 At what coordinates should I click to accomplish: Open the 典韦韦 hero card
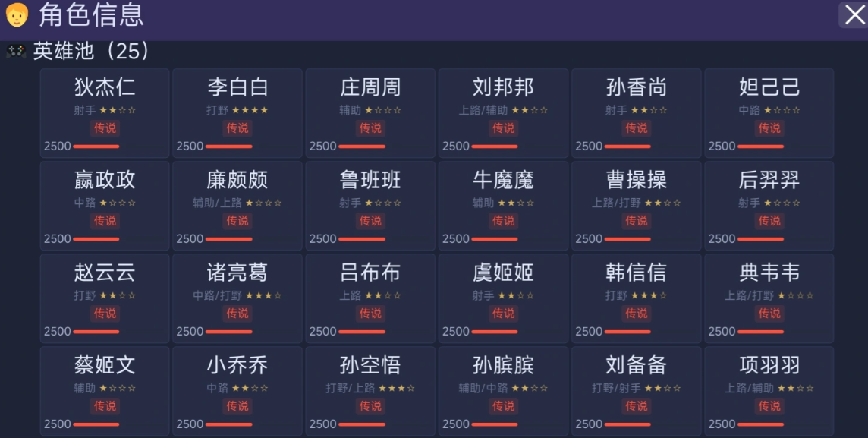tap(769, 298)
